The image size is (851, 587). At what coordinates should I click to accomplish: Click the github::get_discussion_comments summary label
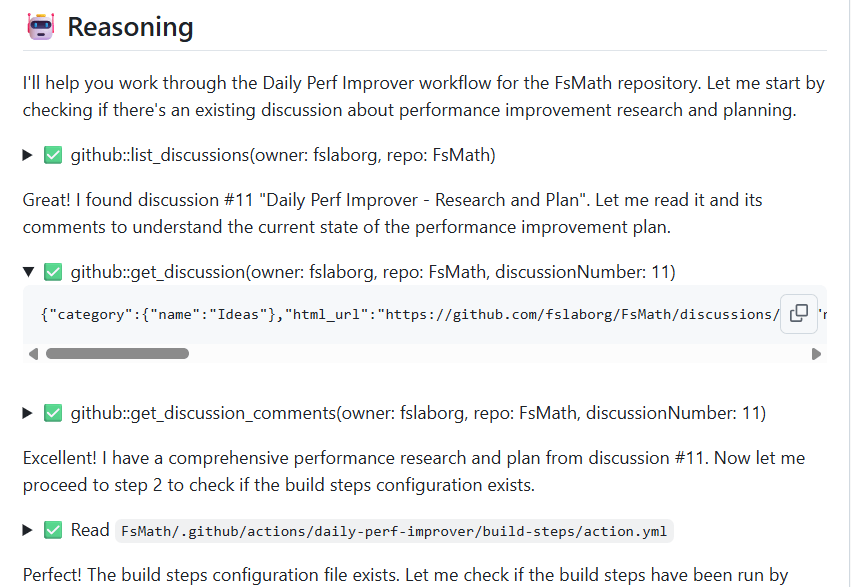pyautogui.click(x=418, y=412)
